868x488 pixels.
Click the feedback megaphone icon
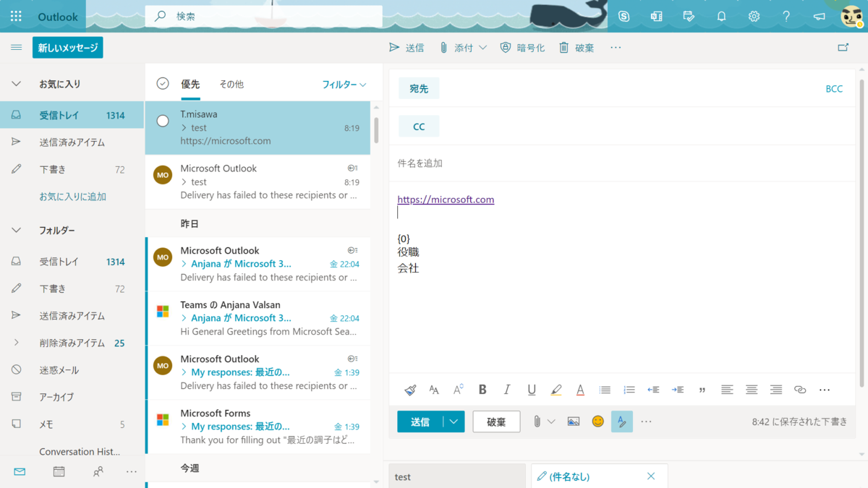click(x=819, y=16)
